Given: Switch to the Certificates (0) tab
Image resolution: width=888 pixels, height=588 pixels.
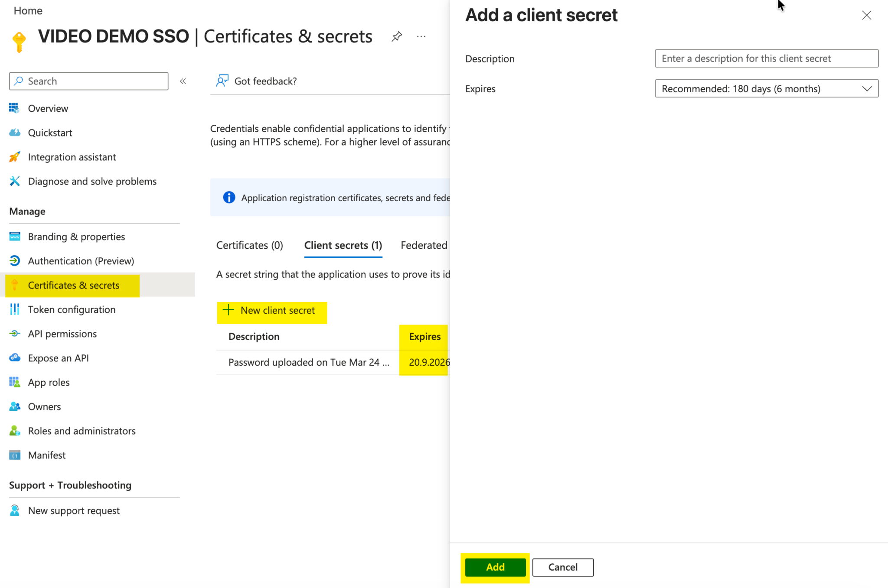Looking at the screenshot, I should 249,245.
